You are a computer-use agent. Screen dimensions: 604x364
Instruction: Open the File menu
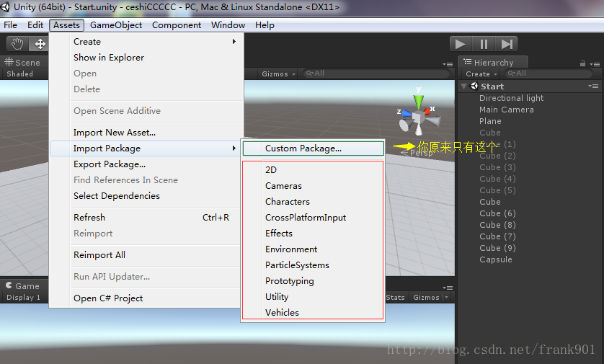pos(10,25)
